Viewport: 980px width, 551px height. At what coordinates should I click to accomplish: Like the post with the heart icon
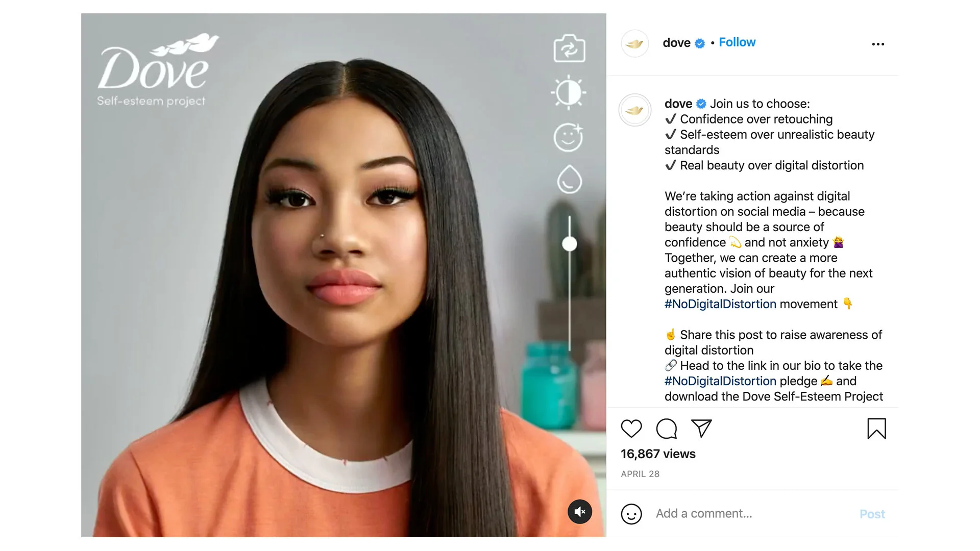tap(631, 429)
